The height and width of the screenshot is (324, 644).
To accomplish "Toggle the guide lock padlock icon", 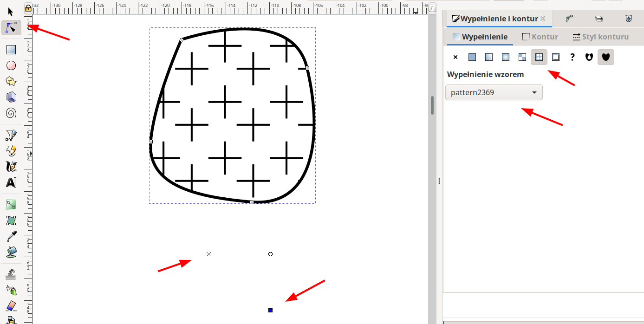I will pos(28,8).
